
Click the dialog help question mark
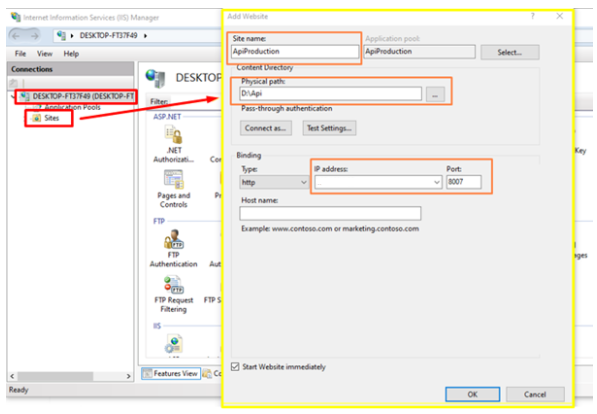click(x=533, y=16)
